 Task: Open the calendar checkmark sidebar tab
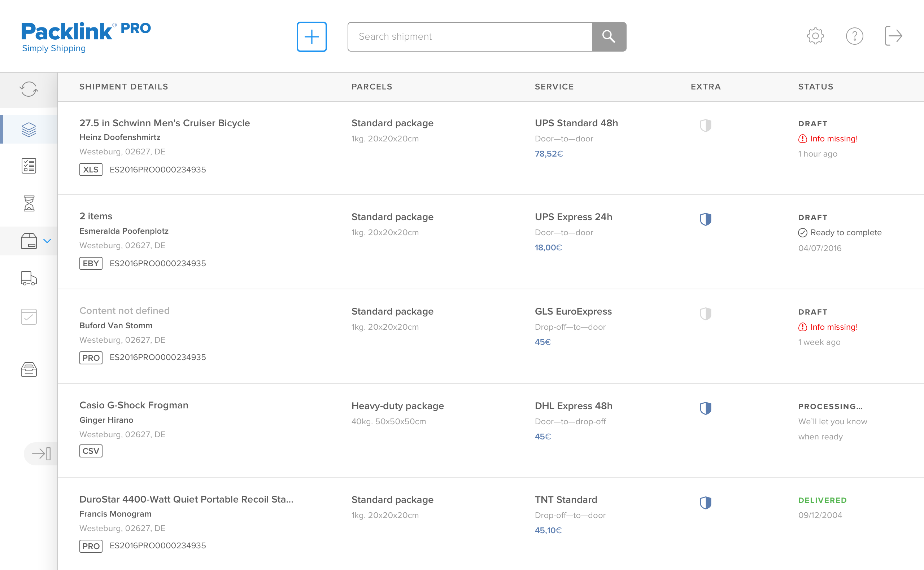click(x=29, y=317)
